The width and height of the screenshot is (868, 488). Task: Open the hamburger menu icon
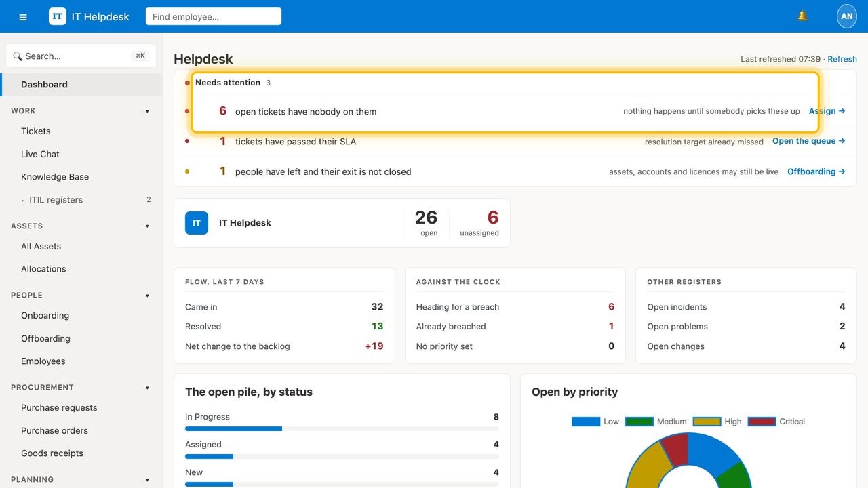pos(23,16)
